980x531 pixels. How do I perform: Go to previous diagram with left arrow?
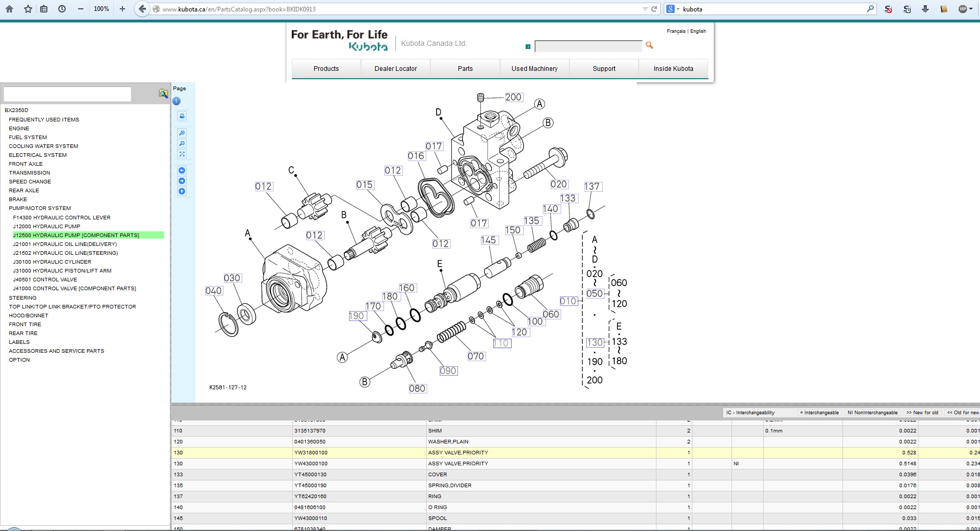[x=182, y=170]
